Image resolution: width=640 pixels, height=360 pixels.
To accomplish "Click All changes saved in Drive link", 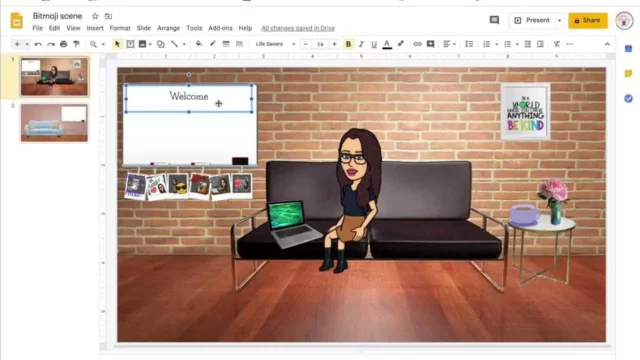I will point(298,28).
